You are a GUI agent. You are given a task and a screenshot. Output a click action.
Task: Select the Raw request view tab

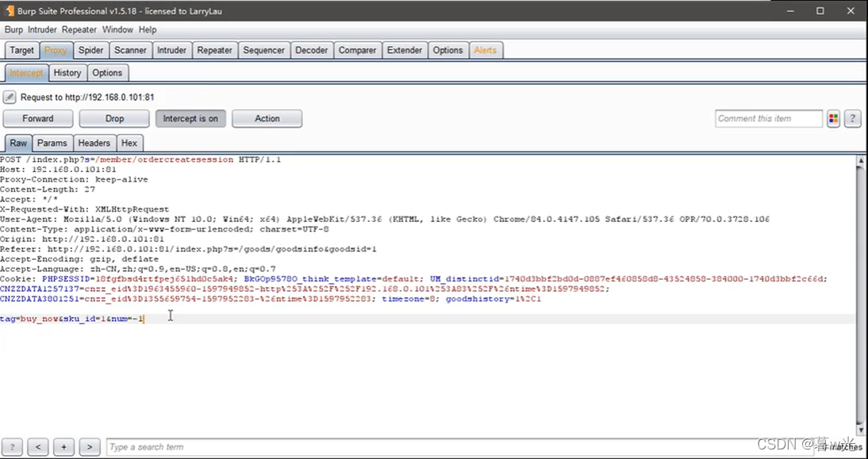[x=18, y=143]
